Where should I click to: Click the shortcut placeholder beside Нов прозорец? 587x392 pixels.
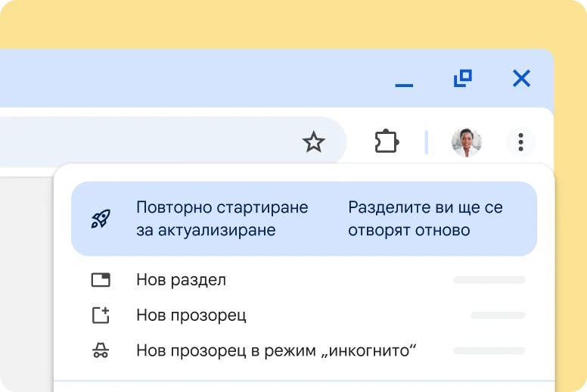498,316
